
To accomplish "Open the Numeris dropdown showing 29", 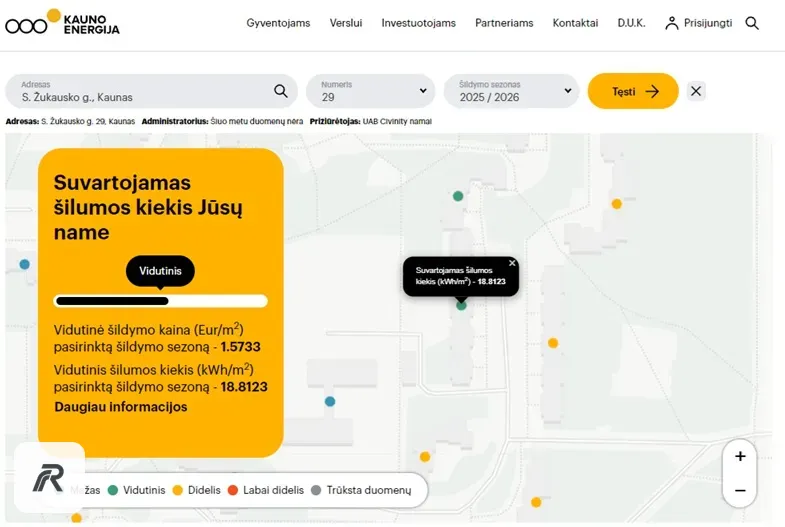I will [370, 91].
